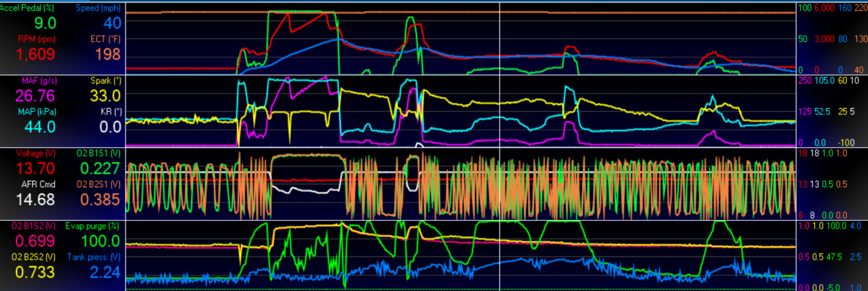Click the cyan 52.5 MAP axis scale label
The image size is (868, 291).
(x=822, y=111)
